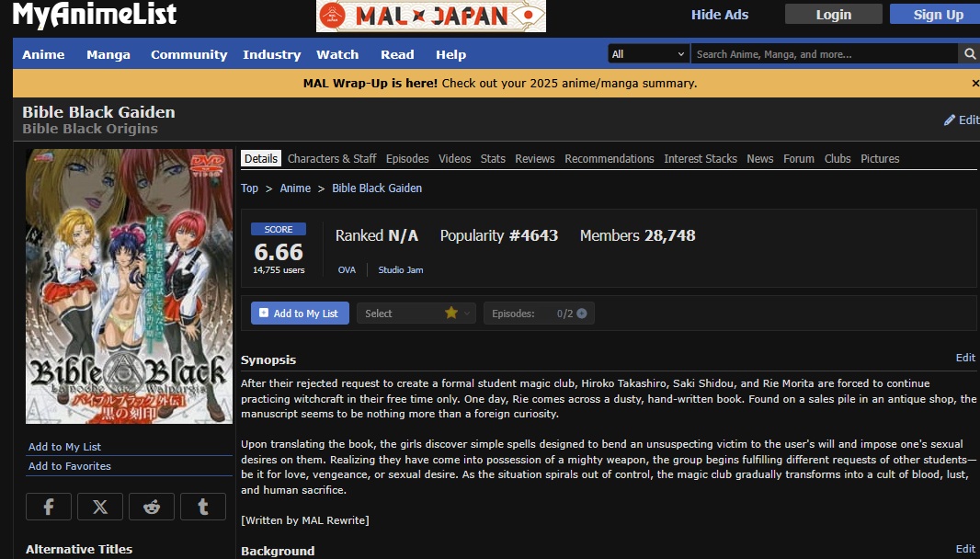Click the Members 28,748 text
Screen dimensions: 980x559
637,235
